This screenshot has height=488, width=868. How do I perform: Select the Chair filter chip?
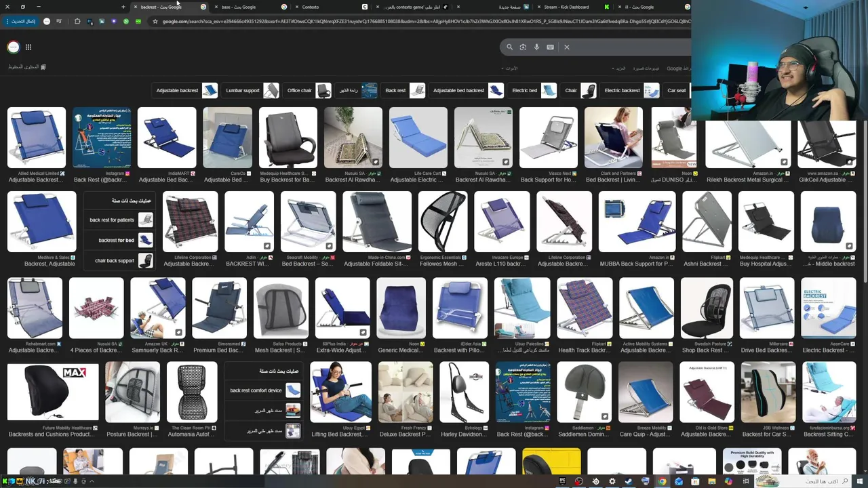tap(580, 90)
